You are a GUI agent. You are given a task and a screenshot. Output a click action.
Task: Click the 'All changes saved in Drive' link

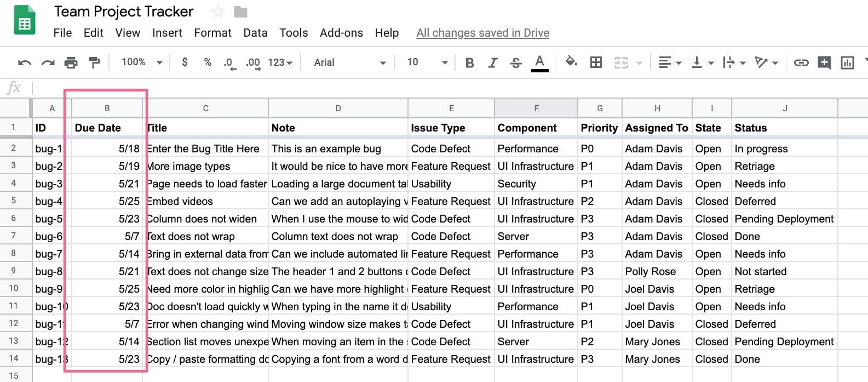pyautogui.click(x=482, y=33)
